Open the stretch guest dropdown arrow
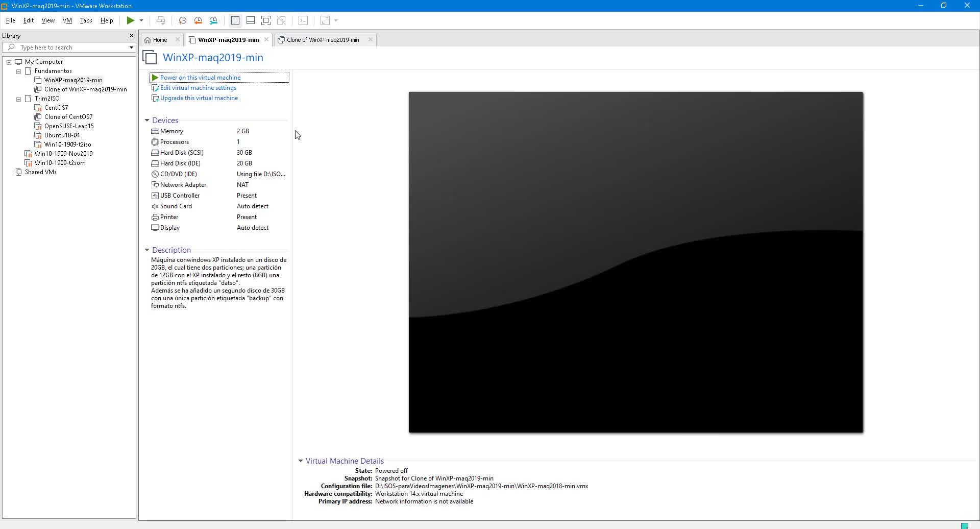Image resolution: width=980 pixels, height=529 pixels. tap(336, 20)
